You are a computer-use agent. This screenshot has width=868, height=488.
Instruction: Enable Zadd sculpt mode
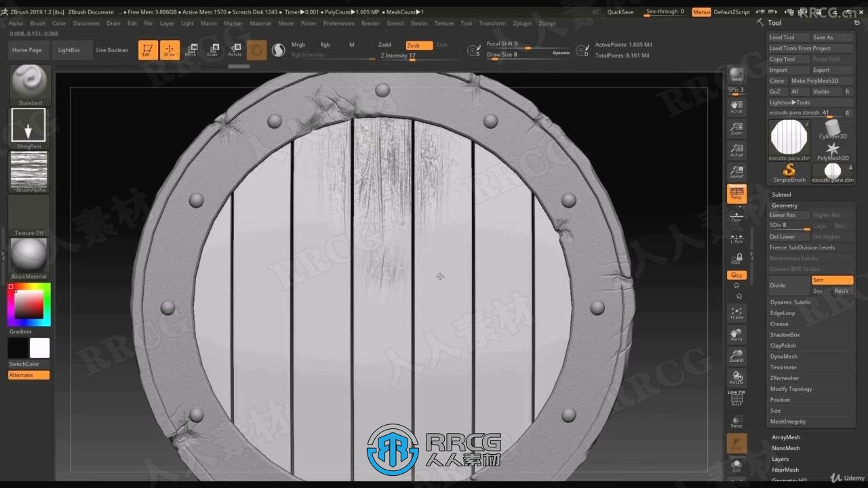(385, 45)
